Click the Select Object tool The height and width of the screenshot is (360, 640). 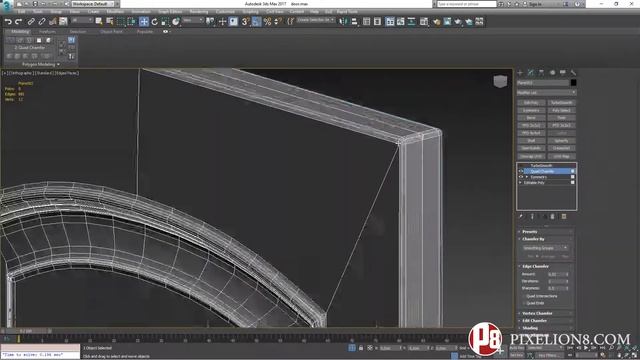click(99, 21)
